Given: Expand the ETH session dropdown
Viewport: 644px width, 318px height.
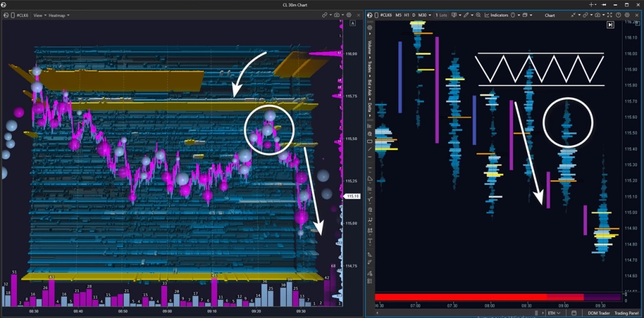Looking at the screenshot, I should point(553,313).
